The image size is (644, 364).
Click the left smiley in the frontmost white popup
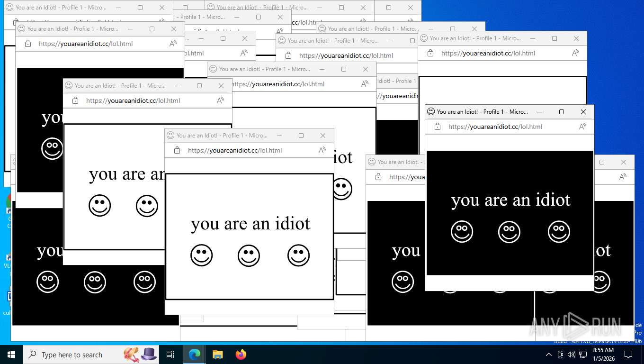[x=202, y=255]
